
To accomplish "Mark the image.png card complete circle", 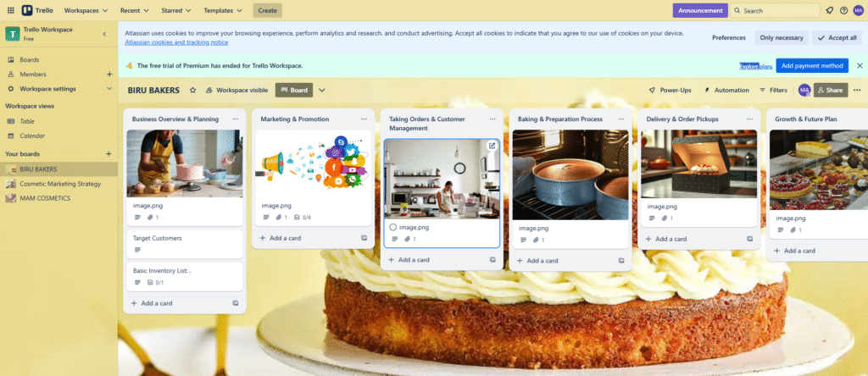I will [x=392, y=227].
